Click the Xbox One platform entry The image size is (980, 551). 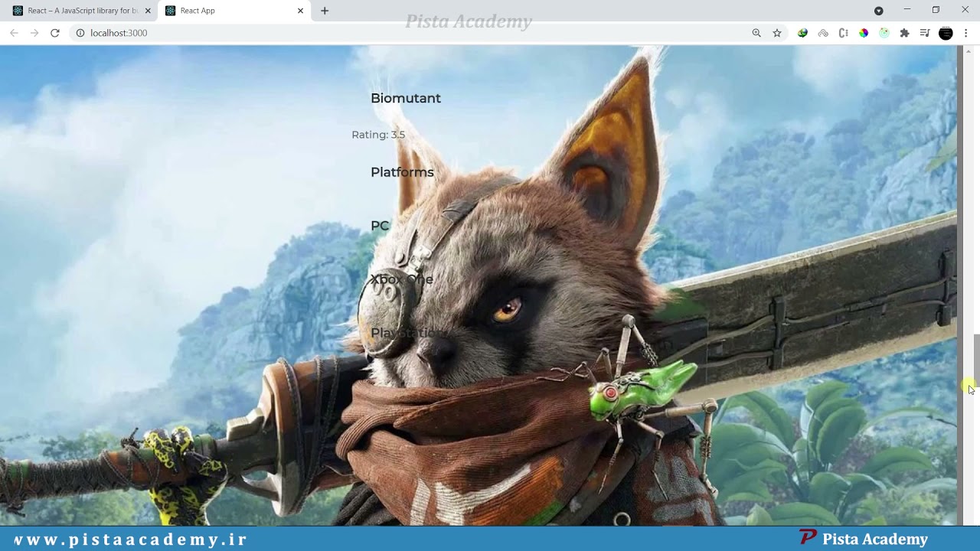[402, 279]
